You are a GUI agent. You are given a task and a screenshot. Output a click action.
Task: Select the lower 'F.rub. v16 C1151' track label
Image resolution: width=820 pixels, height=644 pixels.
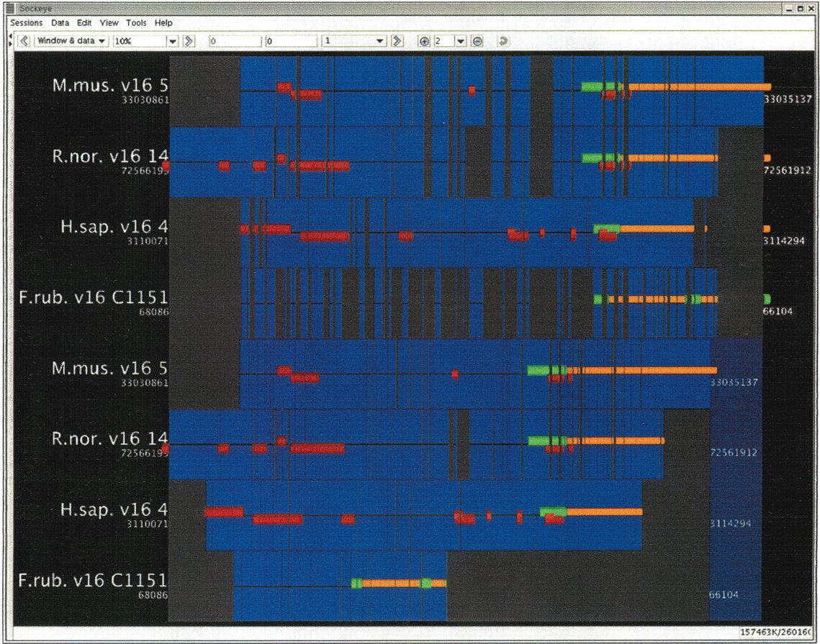[x=93, y=580]
